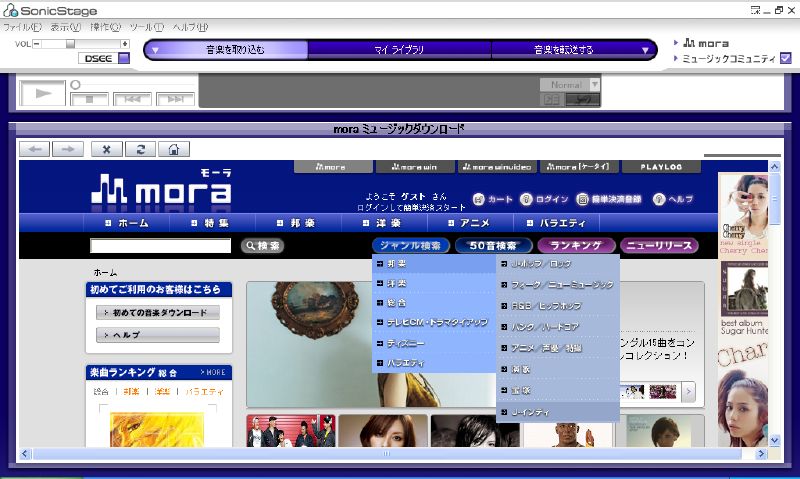Toggle the DSEE checkbox
The image size is (800, 479).
(x=124, y=59)
